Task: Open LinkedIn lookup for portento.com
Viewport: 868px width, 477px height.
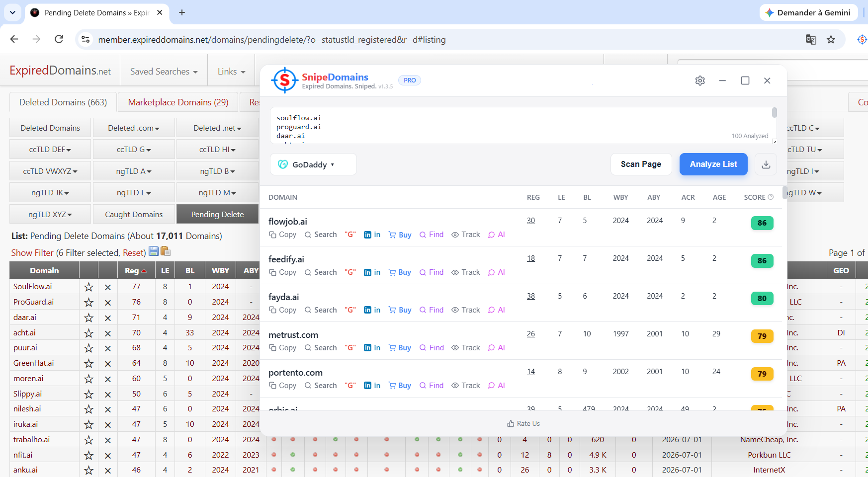Action: coord(372,386)
